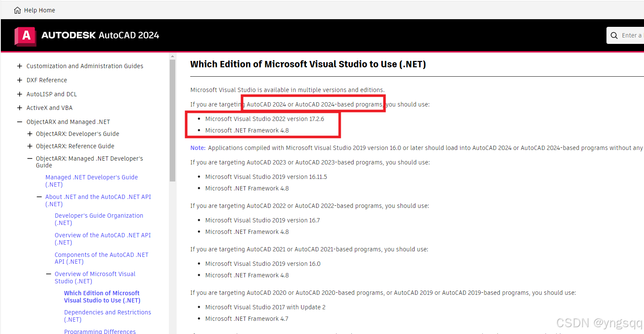Click the search magnifier icon

pyautogui.click(x=614, y=35)
